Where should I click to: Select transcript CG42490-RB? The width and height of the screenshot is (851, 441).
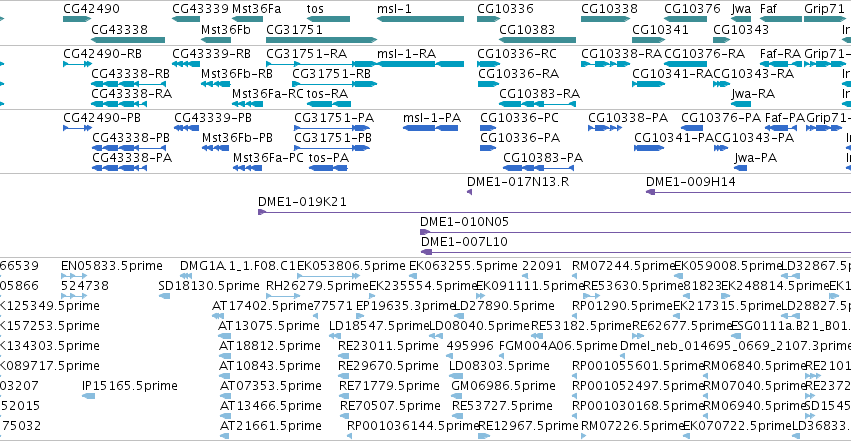tap(102, 54)
